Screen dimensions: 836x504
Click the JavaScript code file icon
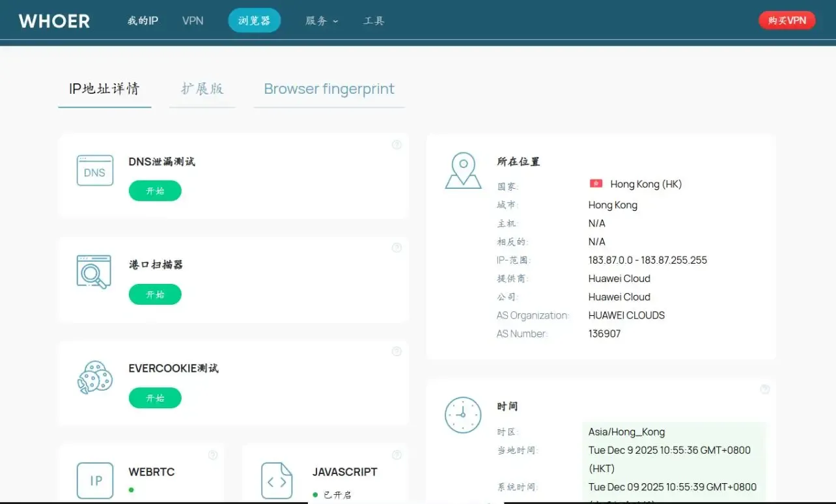(277, 481)
